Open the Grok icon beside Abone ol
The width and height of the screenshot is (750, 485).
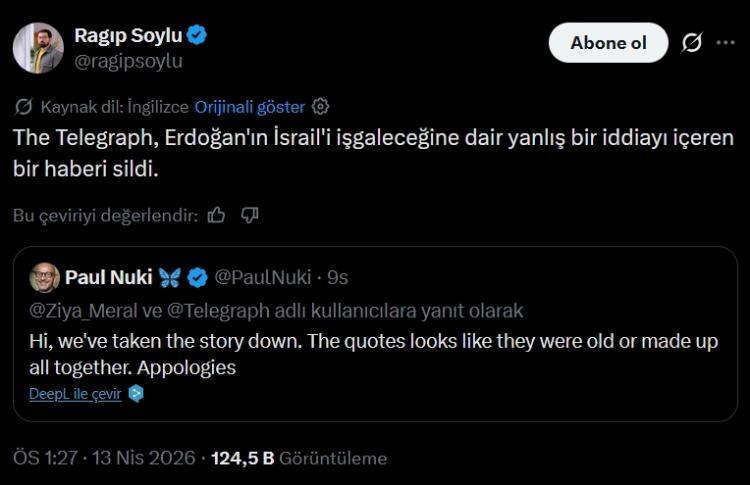coord(690,43)
